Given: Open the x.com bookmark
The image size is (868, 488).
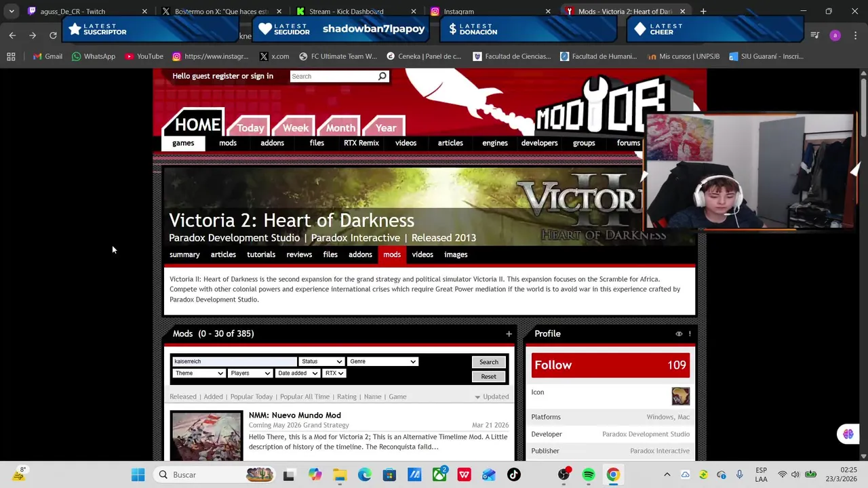Looking at the screenshot, I should coord(274,56).
